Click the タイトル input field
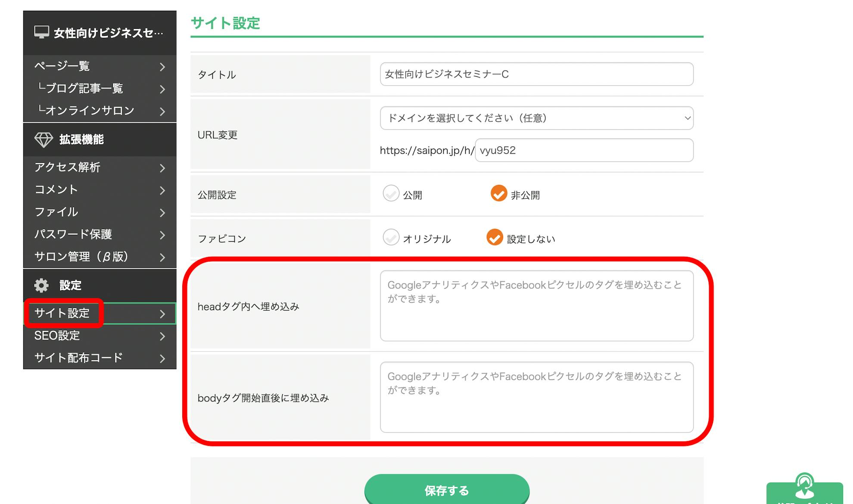This screenshot has width=853, height=504. (536, 74)
